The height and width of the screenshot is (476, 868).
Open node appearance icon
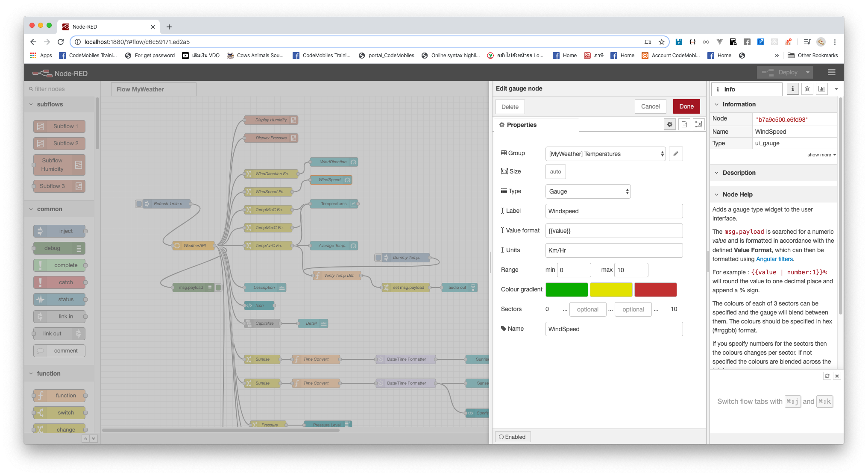(x=699, y=124)
